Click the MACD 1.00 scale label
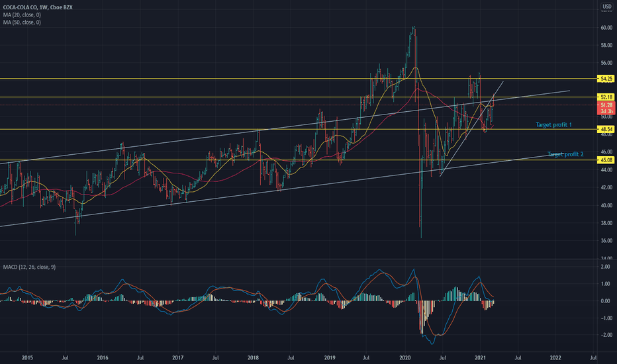Viewport: 617px width, 364px height. [605, 284]
